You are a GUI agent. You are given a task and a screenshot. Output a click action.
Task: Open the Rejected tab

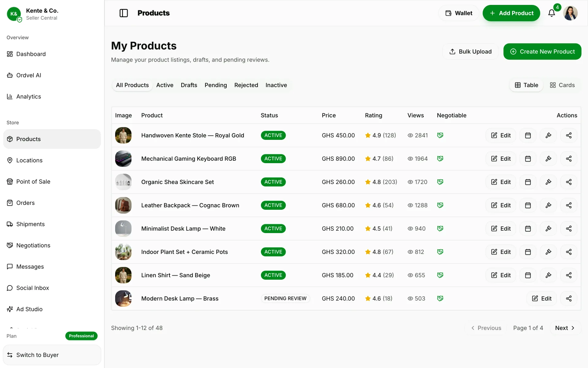pyautogui.click(x=246, y=85)
